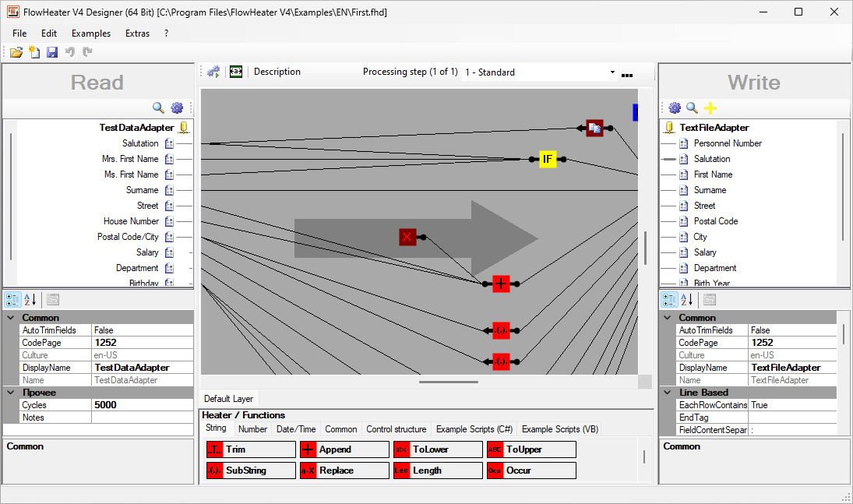Click the Append function button
Image resolution: width=853 pixels, height=504 pixels.
click(x=344, y=449)
